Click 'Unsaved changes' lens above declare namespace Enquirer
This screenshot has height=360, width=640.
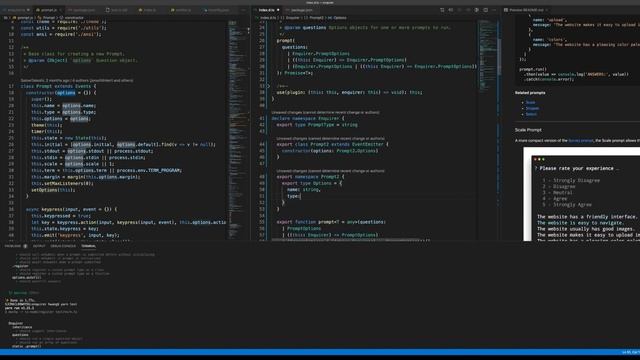pos(325,112)
